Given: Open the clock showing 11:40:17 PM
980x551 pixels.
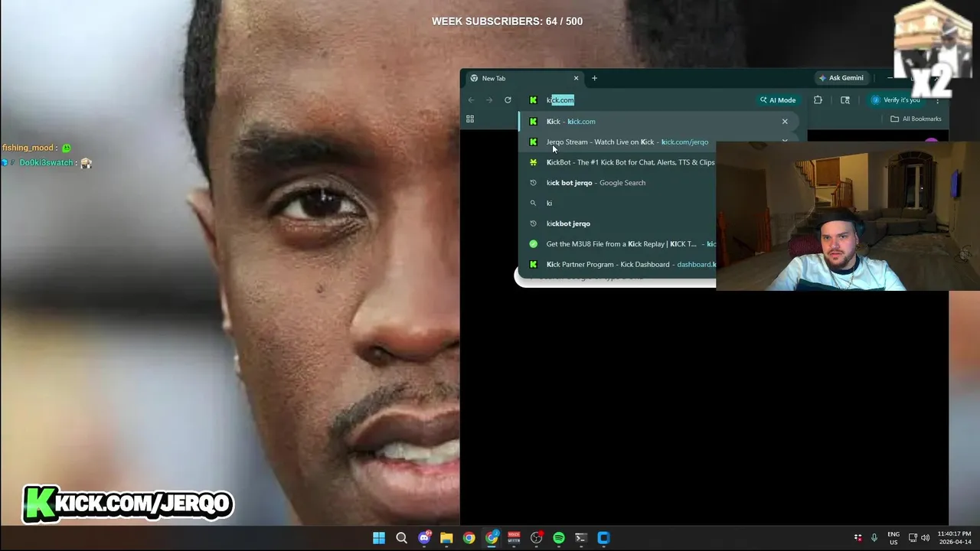Looking at the screenshot, I should (954, 538).
